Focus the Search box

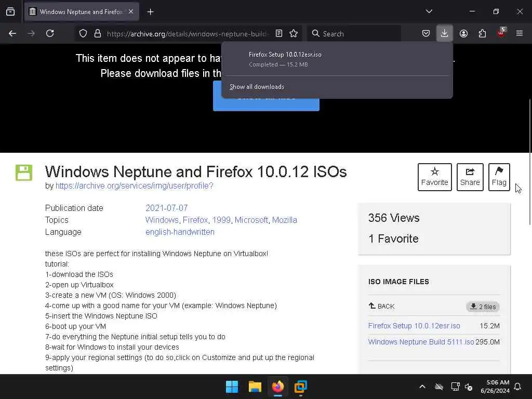coord(354,34)
